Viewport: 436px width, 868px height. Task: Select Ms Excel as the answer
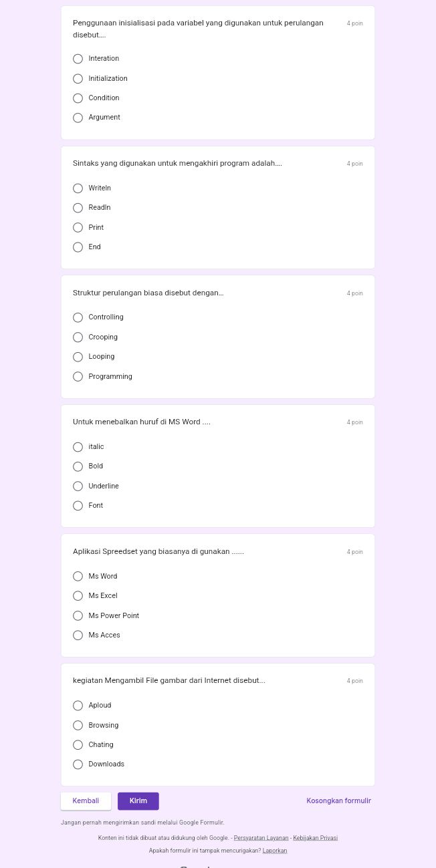pos(78,596)
